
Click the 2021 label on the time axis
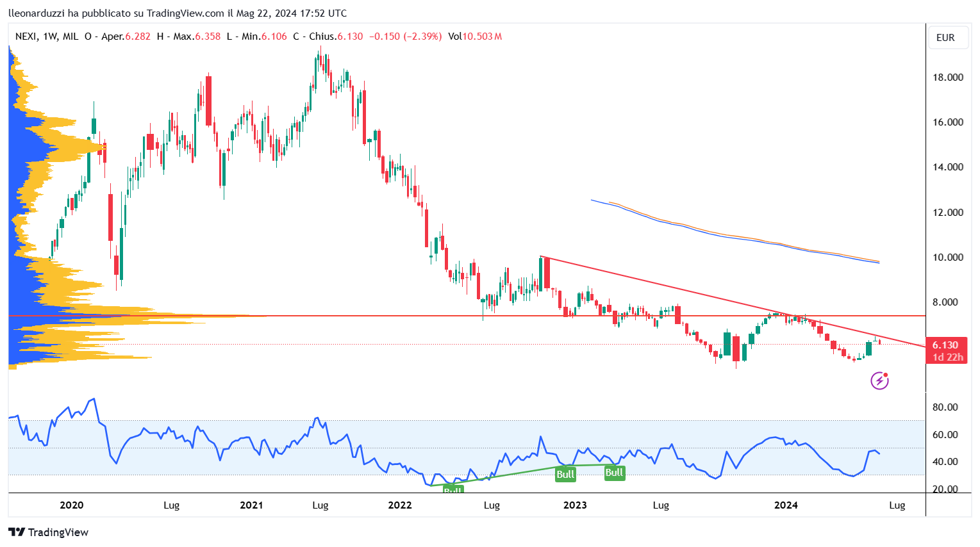[251, 505]
